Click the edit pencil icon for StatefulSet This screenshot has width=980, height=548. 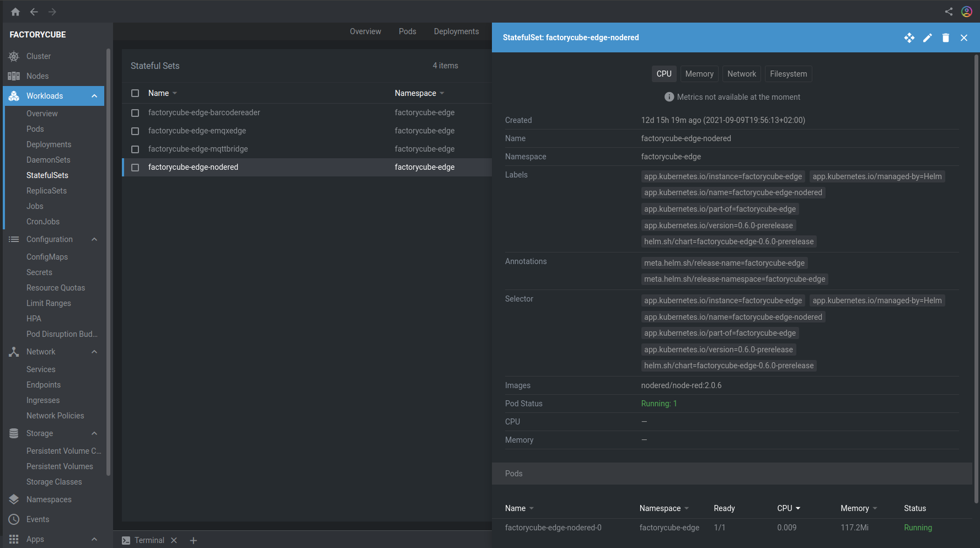[x=928, y=37]
